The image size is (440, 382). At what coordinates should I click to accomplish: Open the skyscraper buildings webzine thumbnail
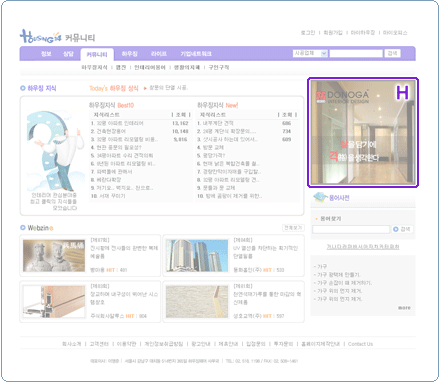pyautogui.click(x=197, y=256)
